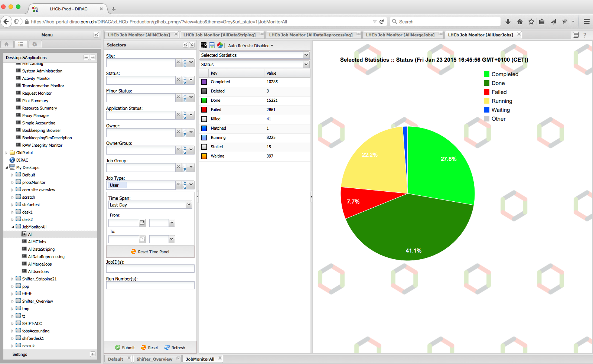
Task: Switch to LHCb Job Monitor [AllMergeJobs] tab
Action: [x=400, y=35]
